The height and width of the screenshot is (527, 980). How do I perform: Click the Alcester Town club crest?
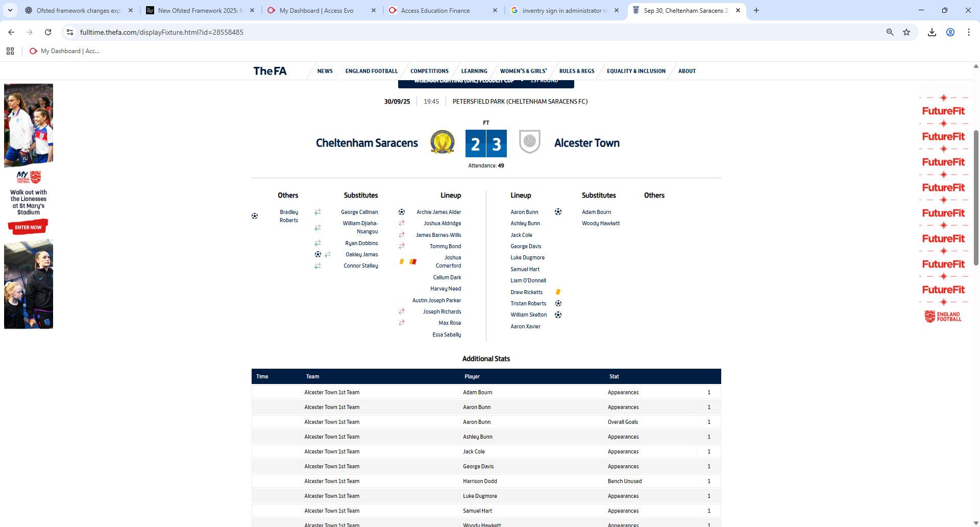click(x=530, y=141)
